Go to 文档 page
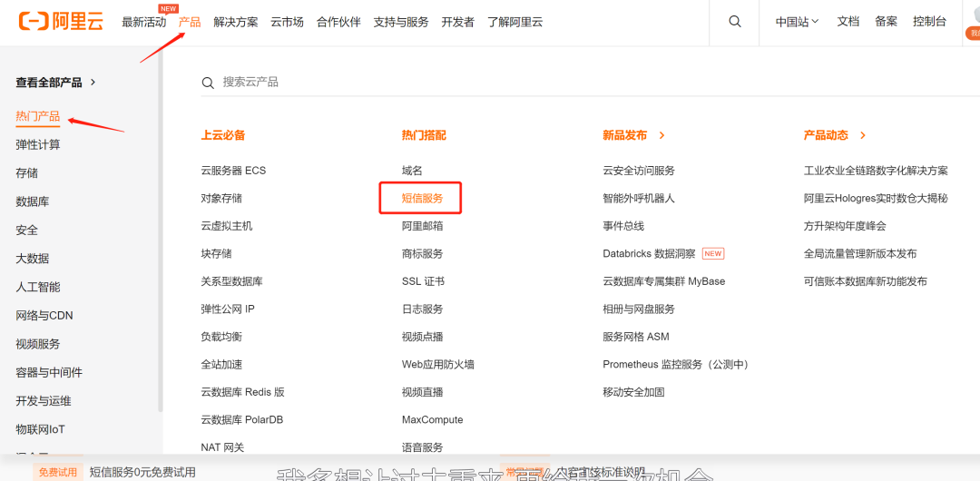Viewport: 980px width, 481px height. pyautogui.click(x=848, y=22)
